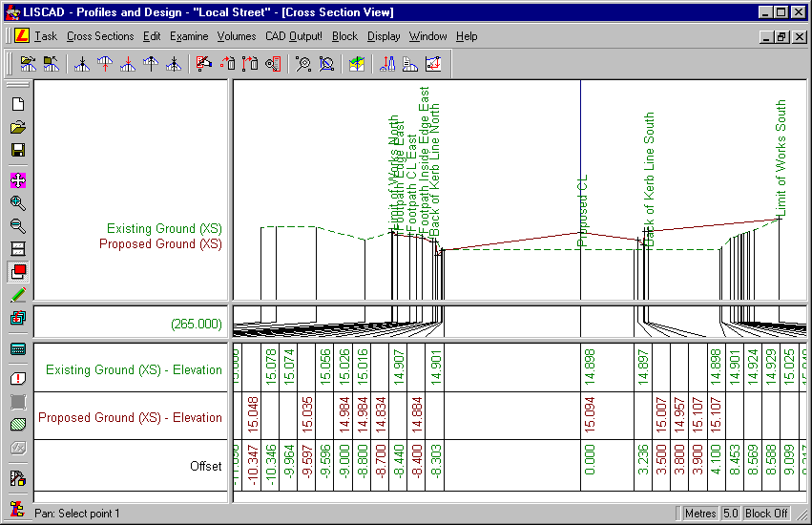
Task: Click the black down-arrow section icon
Action: [x=82, y=64]
